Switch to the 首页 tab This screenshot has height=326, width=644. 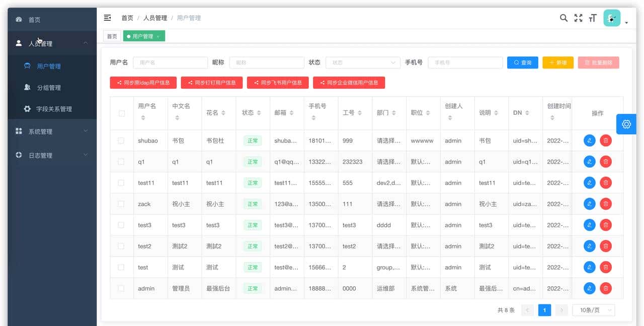click(x=112, y=36)
